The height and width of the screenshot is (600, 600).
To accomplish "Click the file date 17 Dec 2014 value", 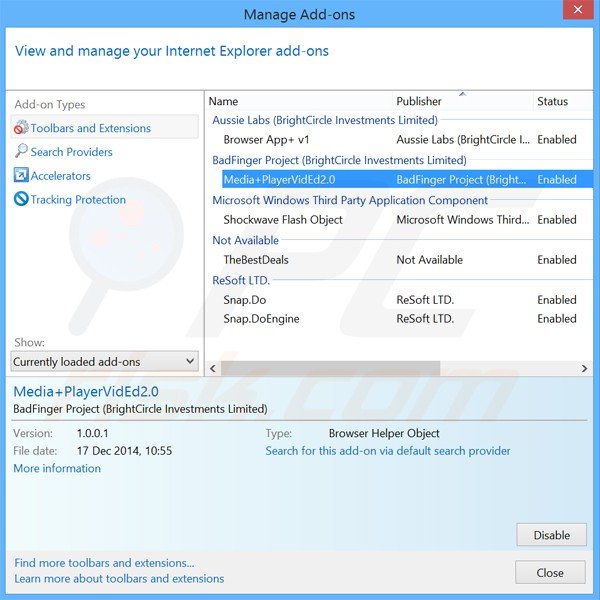I will 124,451.
